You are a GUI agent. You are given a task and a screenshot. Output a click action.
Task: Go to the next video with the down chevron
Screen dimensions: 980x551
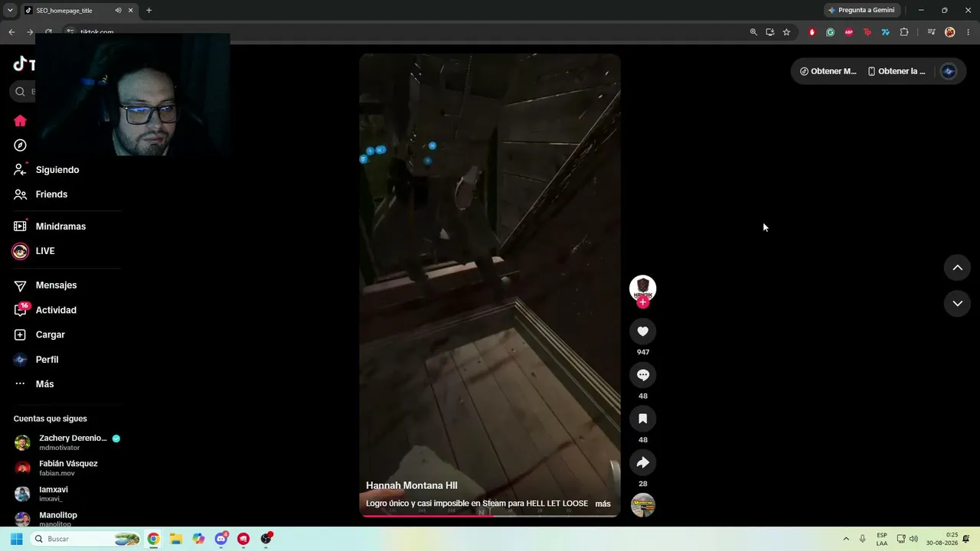point(957,303)
